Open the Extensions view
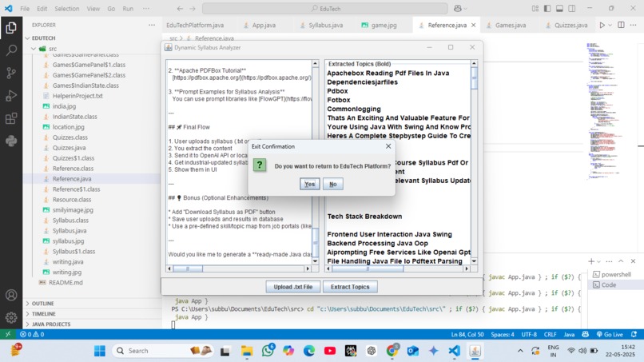644x362 pixels. [11, 118]
